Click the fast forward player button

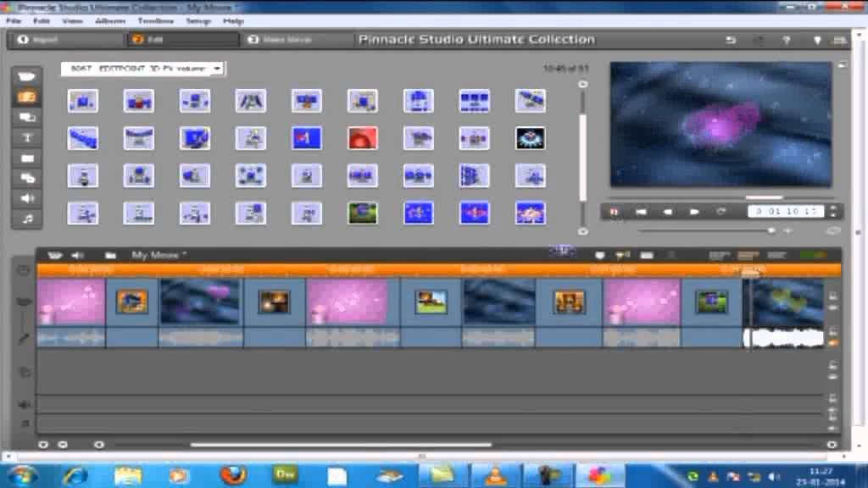pyautogui.click(x=694, y=211)
